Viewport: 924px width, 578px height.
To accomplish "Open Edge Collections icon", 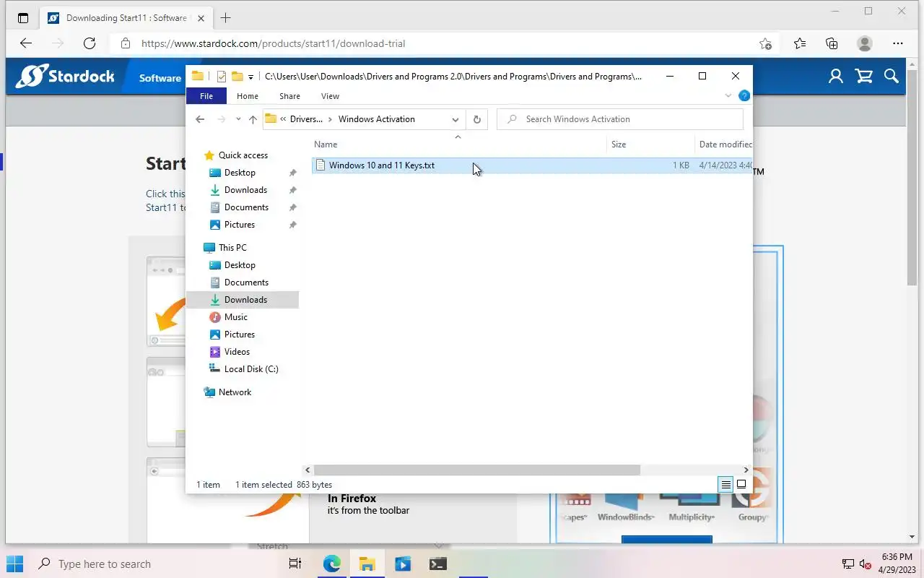I will (x=832, y=43).
